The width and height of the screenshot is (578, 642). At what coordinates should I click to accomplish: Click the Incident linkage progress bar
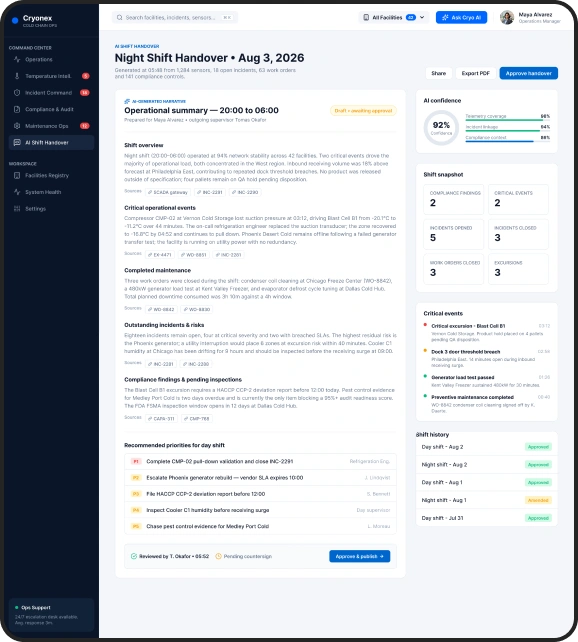(x=508, y=131)
